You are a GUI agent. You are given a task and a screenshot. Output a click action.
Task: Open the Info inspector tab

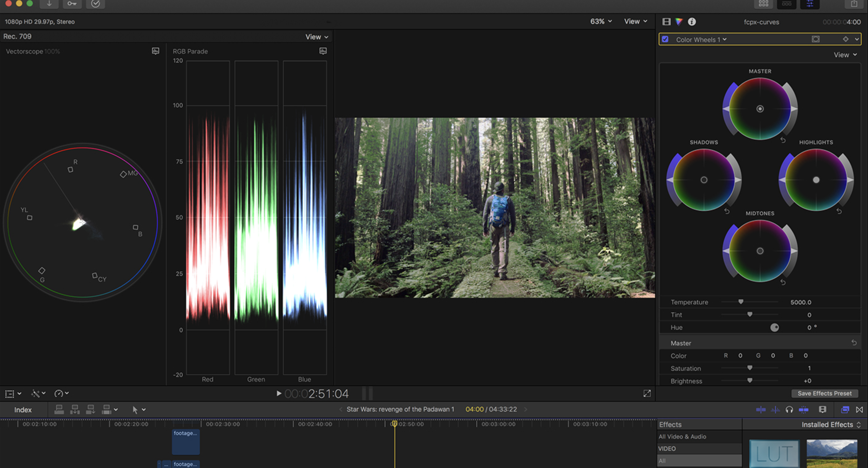[x=692, y=22]
